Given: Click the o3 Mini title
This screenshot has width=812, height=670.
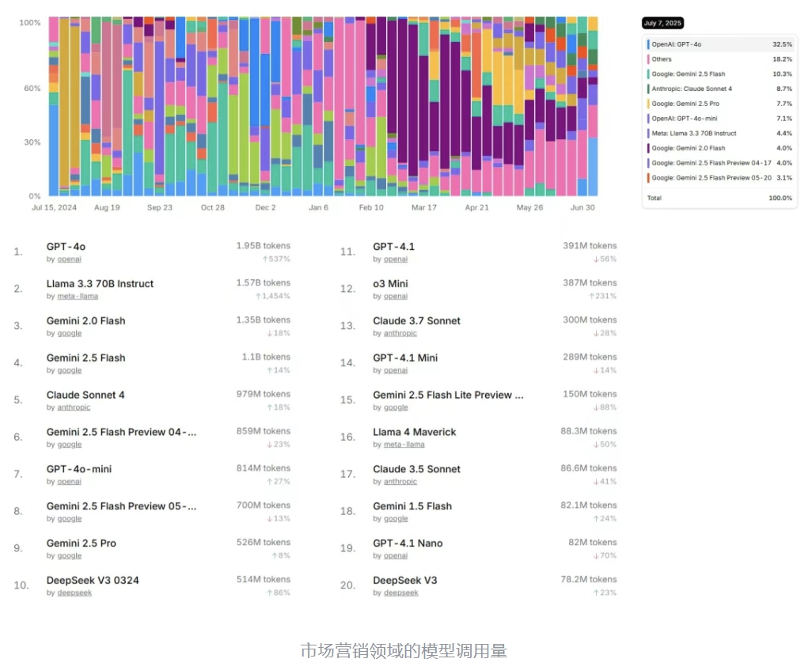Looking at the screenshot, I should point(390,284).
